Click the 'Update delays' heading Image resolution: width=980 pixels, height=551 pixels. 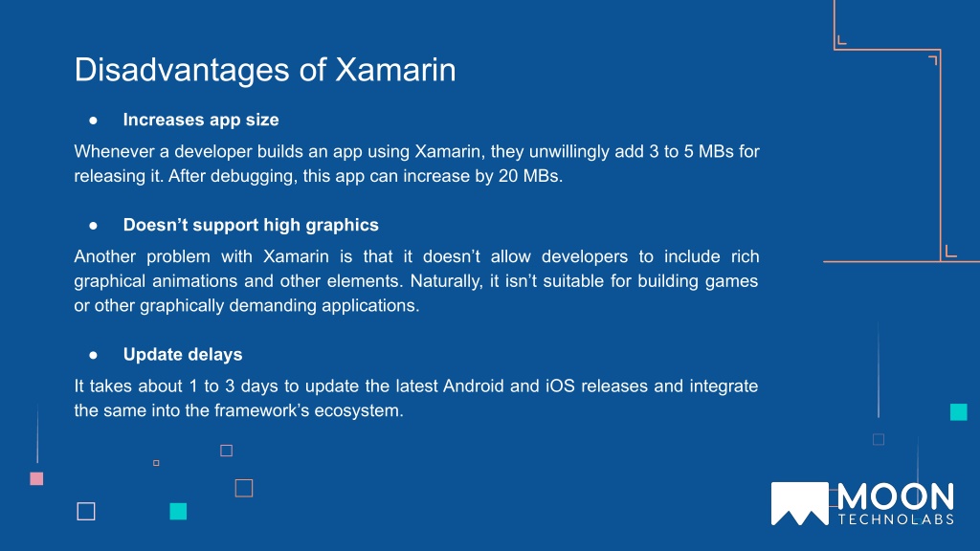[183, 355]
